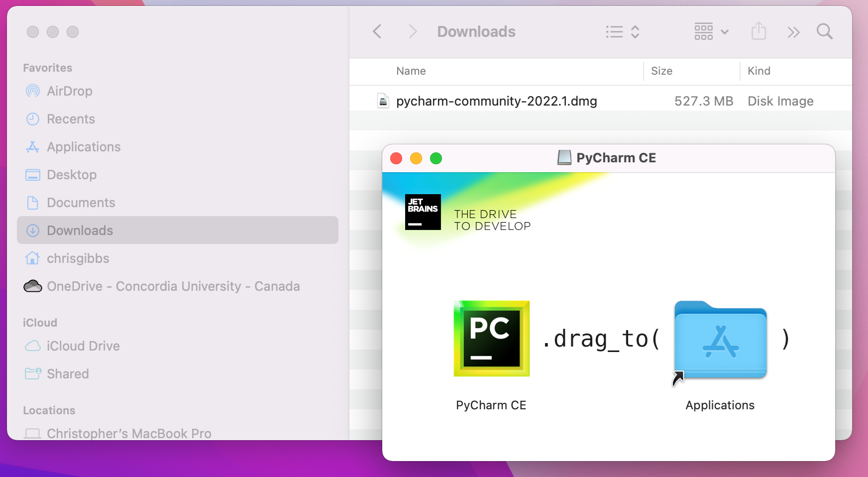Click the OneDrive cloud icon
Image resolution: width=868 pixels, height=477 pixels.
(33, 286)
